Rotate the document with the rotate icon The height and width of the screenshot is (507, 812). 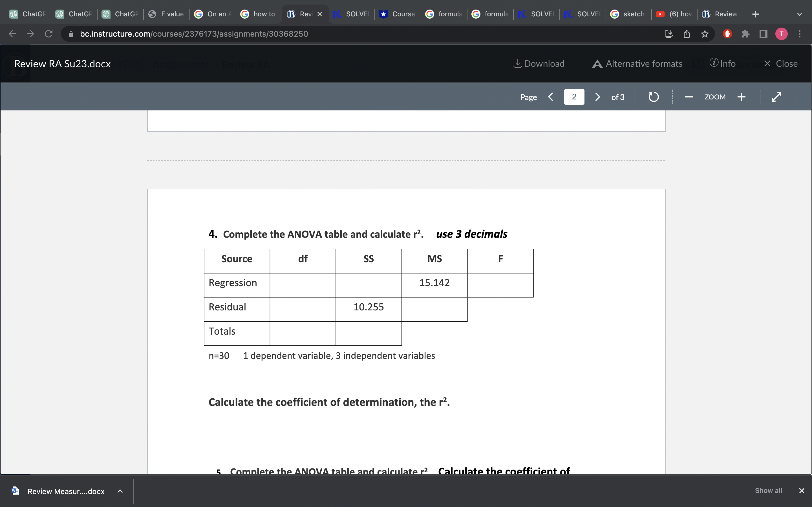[x=653, y=97]
